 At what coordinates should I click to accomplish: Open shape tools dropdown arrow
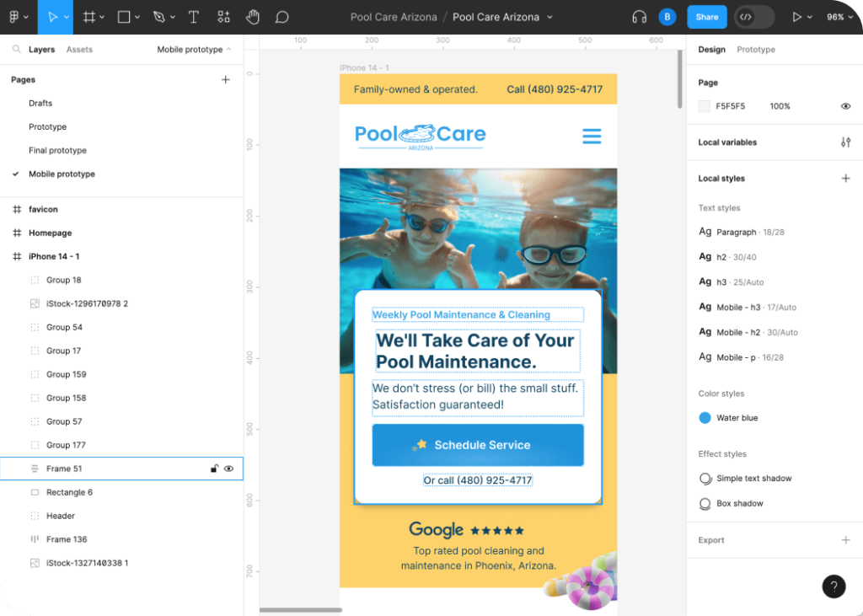(x=137, y=18)
